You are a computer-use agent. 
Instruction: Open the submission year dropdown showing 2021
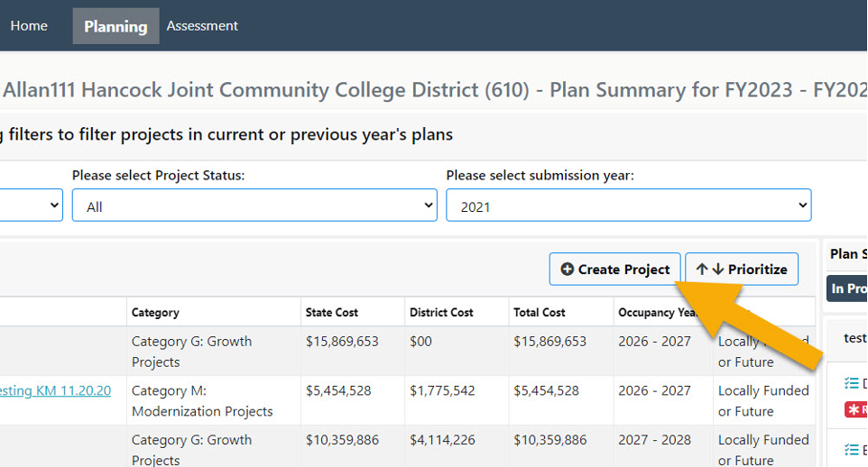tap(629, 206)
